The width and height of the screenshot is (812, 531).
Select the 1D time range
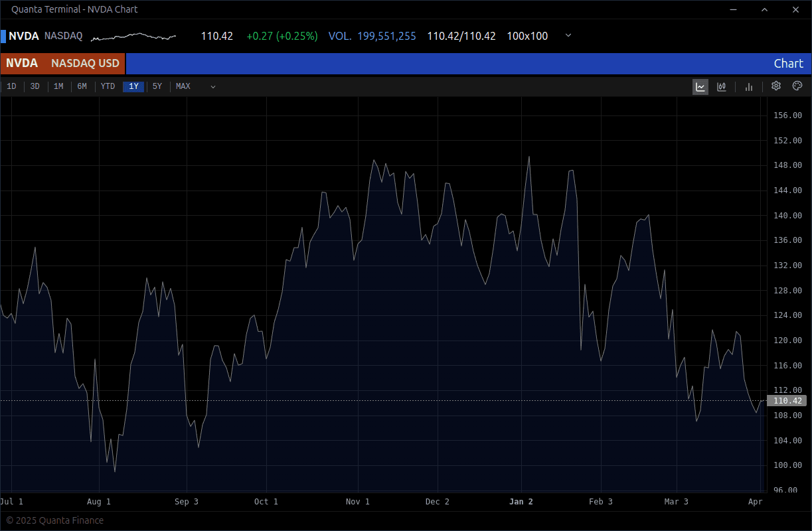coord(11,86)
